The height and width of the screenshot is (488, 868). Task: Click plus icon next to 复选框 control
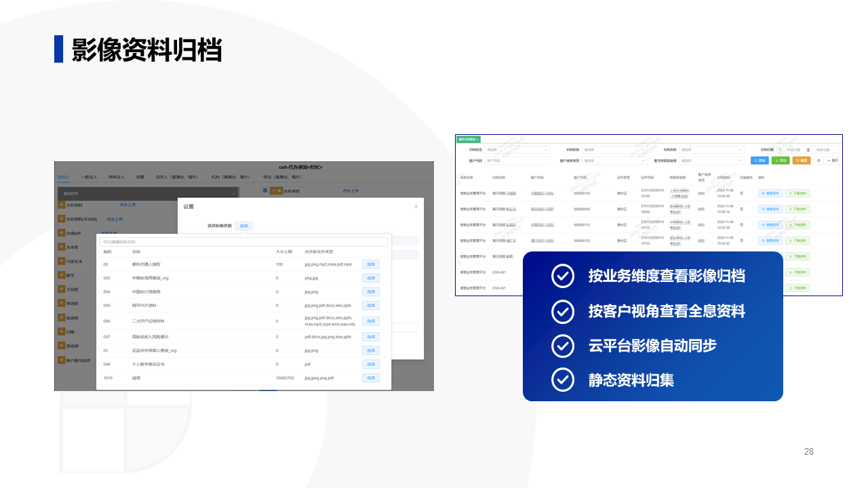pyautogui.click(x=62, y=318)
